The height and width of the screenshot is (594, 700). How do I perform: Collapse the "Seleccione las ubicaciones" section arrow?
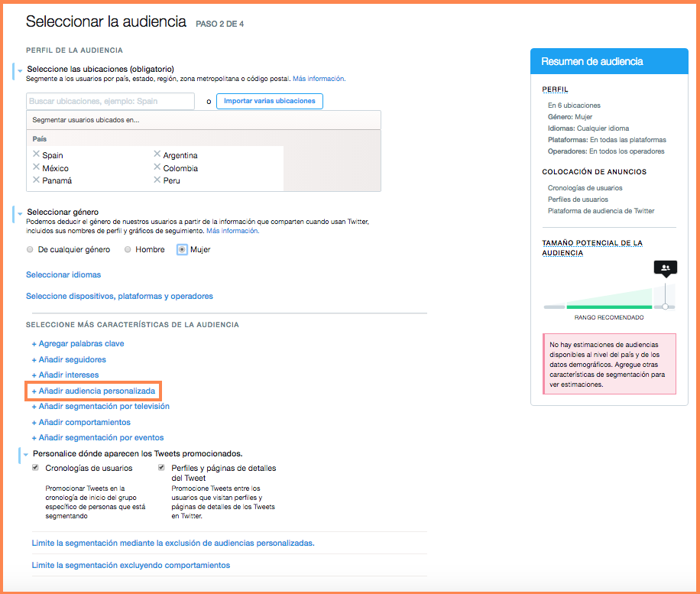(x=20, y=70)
